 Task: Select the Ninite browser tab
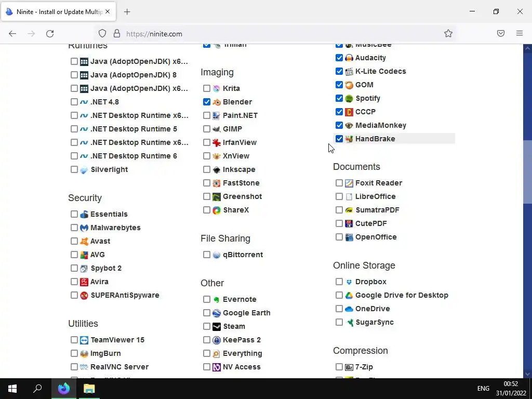click(58, 12)
